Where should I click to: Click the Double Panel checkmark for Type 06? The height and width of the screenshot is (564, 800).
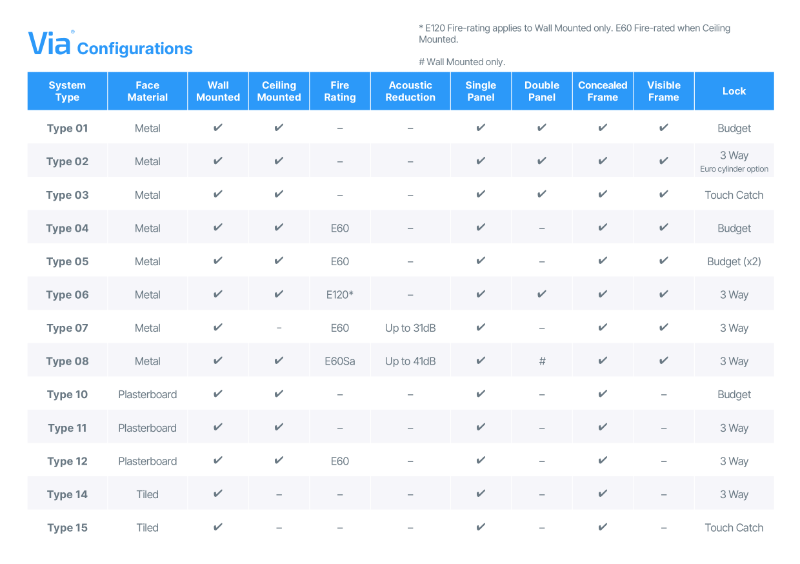[542, 293]
